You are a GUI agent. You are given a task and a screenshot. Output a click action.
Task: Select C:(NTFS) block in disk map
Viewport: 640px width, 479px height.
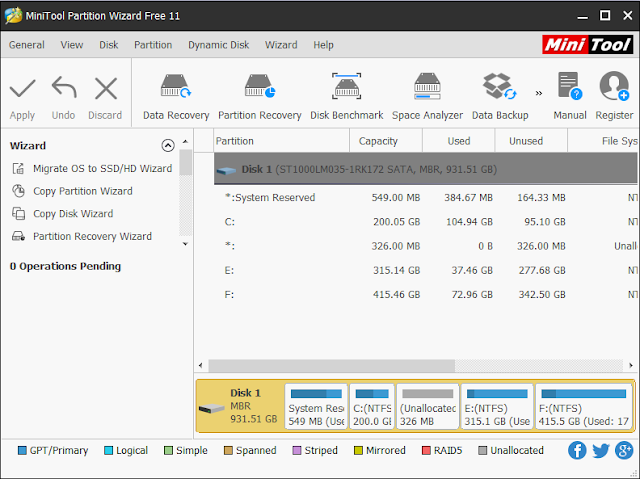pyautogui.click(x=372, y=406)
